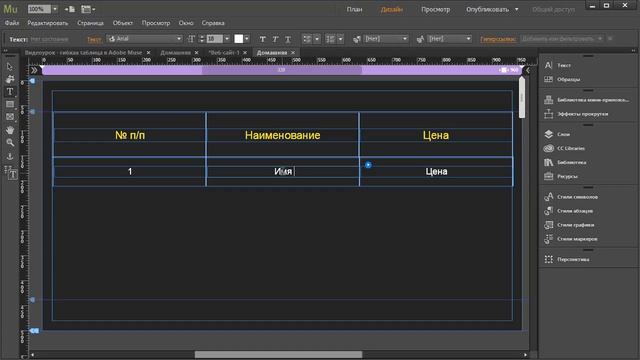Image resolution: width=640 pixels, height=360 pixels.
Task: Open the Окно menu
Action: (186, 23)
